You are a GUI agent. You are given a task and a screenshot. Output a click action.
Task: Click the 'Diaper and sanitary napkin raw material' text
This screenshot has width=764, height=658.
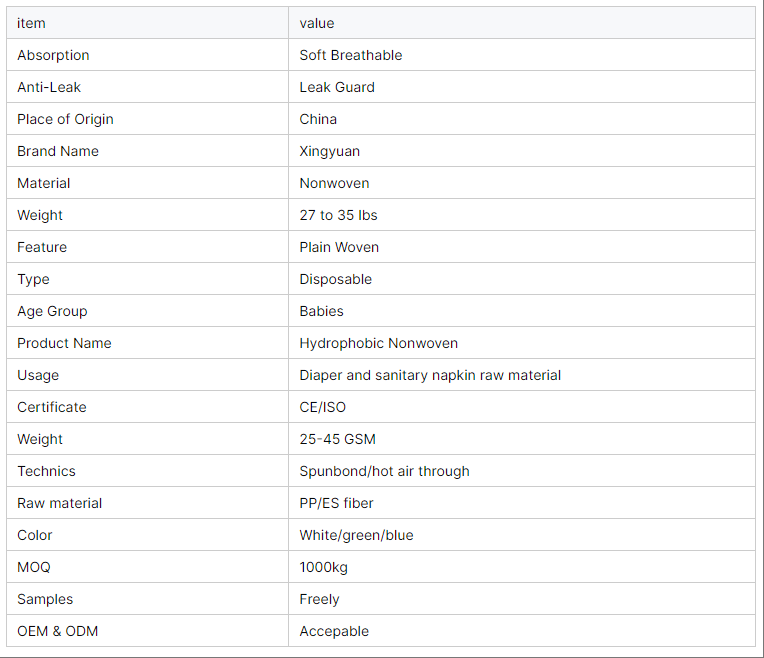pos(430,375)
